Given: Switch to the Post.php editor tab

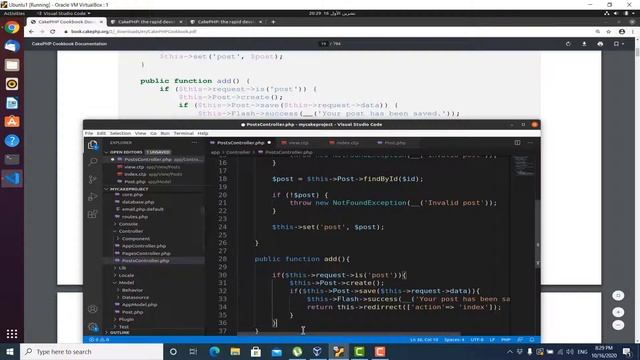Looking at the screenshot, I should tap(394, 143).
